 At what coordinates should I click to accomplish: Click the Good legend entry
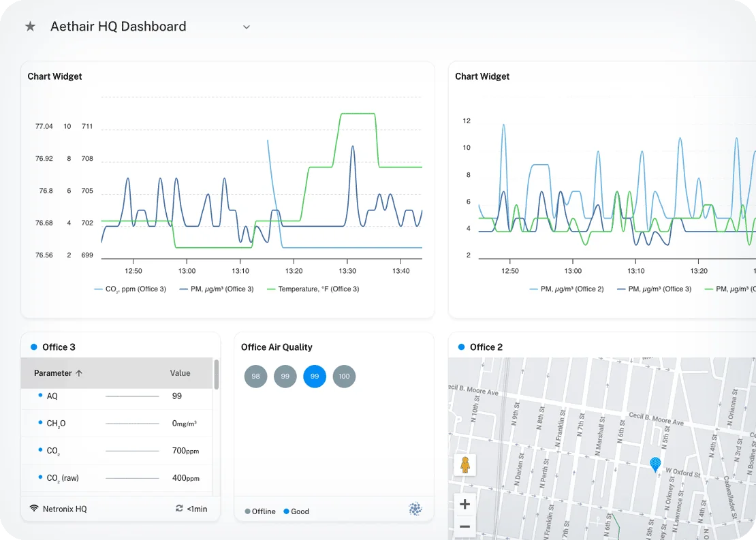[296, 511]
